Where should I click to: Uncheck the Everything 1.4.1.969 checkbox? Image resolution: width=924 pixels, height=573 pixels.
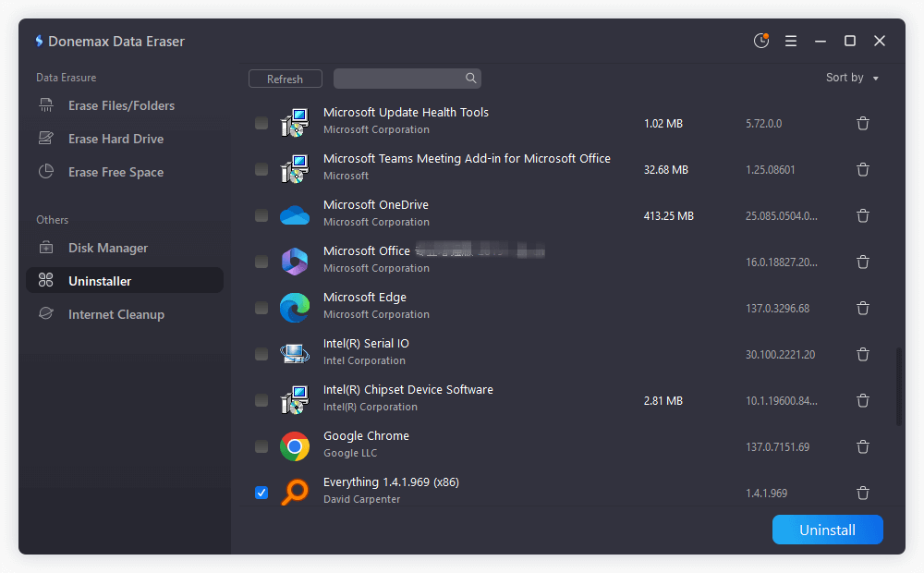click(261, 493)
